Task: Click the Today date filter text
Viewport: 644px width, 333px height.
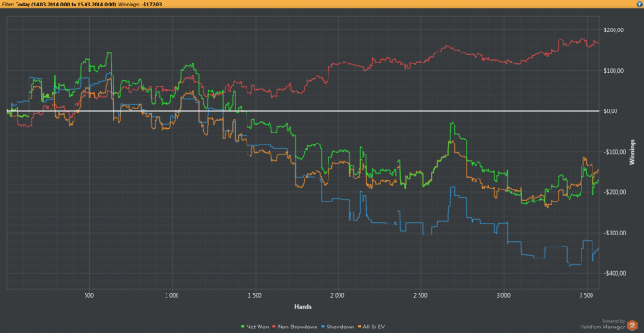Action: click(65, 4)
